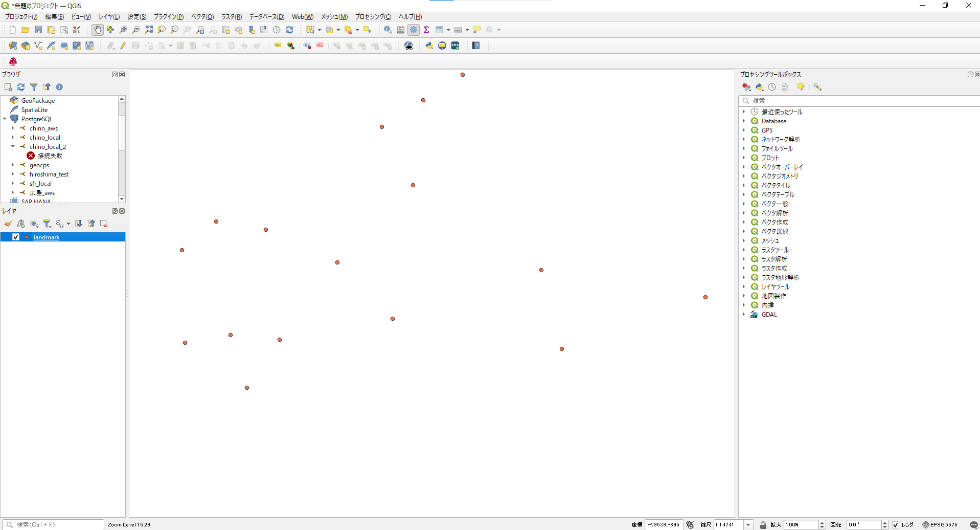Image resolution: width=980 pixels, height=530 pixels.
Task: Click the Identify Features tool
Action: 388,30
